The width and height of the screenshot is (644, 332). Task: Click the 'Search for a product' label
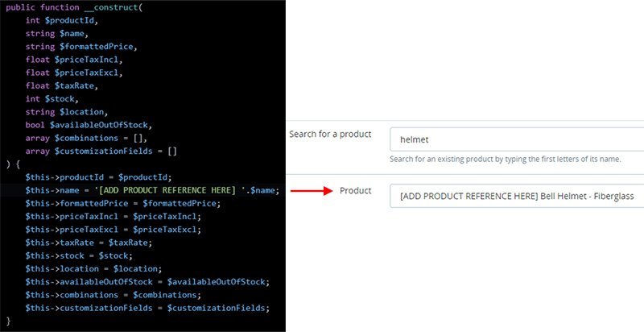(x=330, y=135)
